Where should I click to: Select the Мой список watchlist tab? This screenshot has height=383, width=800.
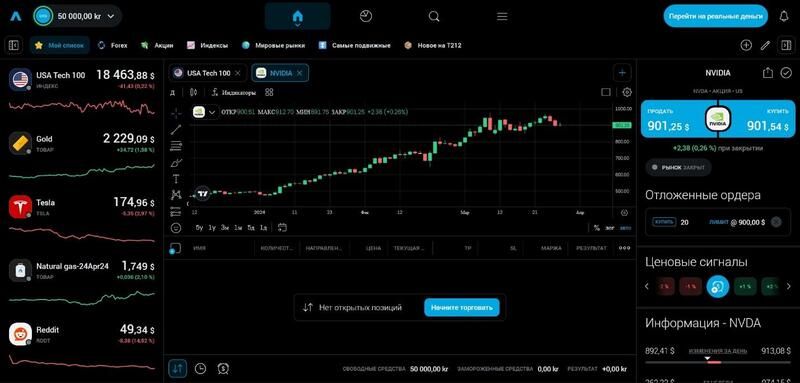[60, 45]
